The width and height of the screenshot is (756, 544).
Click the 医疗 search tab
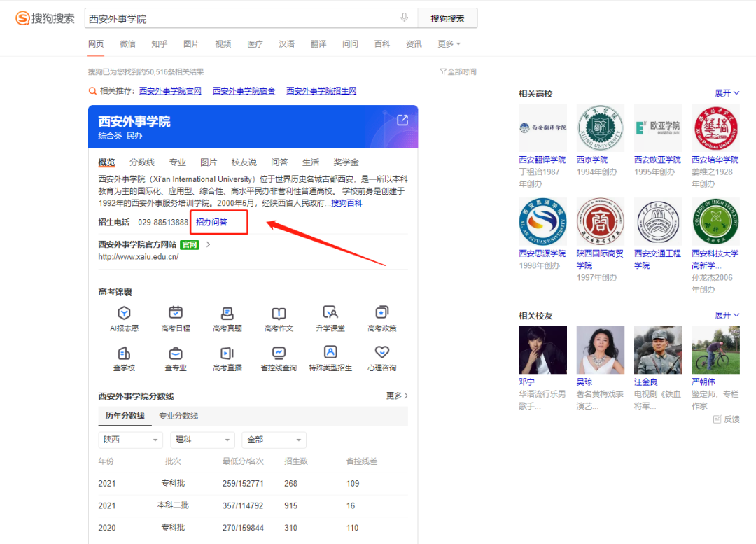(x=255, y=44)
